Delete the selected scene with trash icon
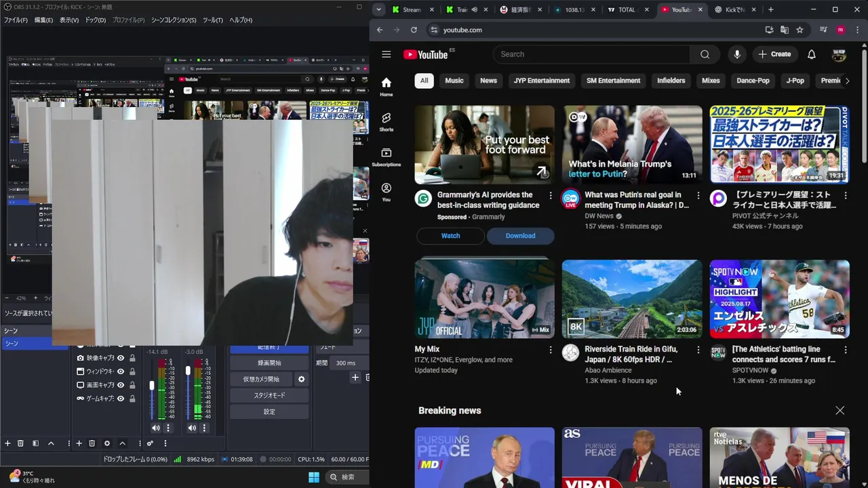 click(20, 443)
